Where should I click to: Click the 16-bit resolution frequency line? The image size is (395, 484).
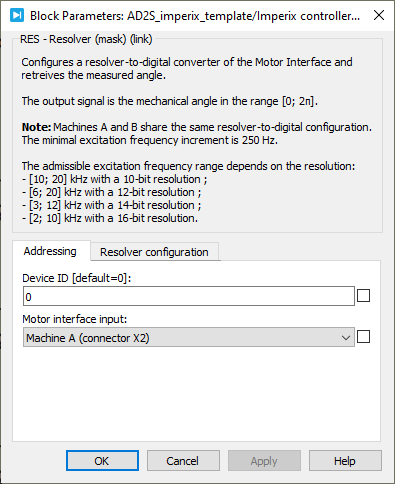click(110, 218)
